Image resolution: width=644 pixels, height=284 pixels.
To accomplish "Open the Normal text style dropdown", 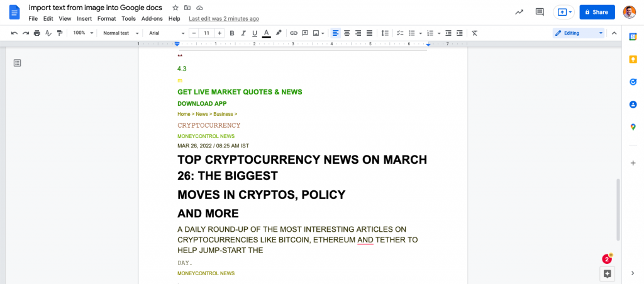I will (121, 33).
